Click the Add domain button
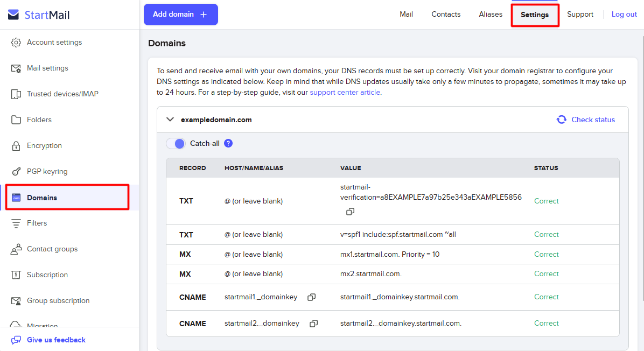 pos(181,15)
